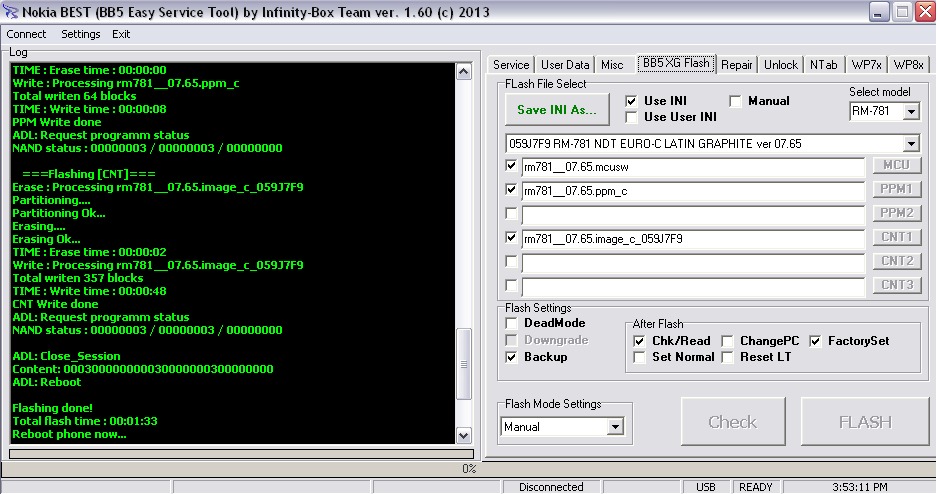
Task: Enable the Reset LT checkbox
Action: pos(727,357)
